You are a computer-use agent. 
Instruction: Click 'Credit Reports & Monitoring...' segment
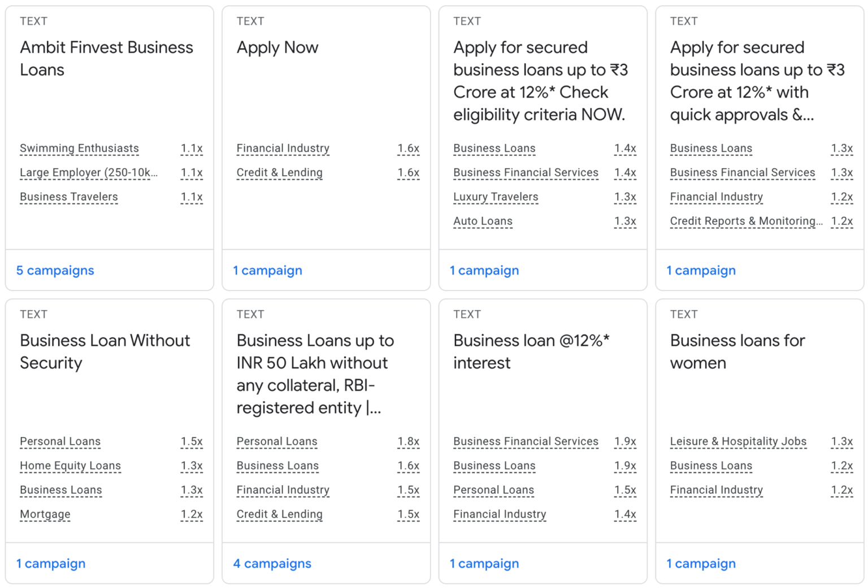click(x=746, y=221)
